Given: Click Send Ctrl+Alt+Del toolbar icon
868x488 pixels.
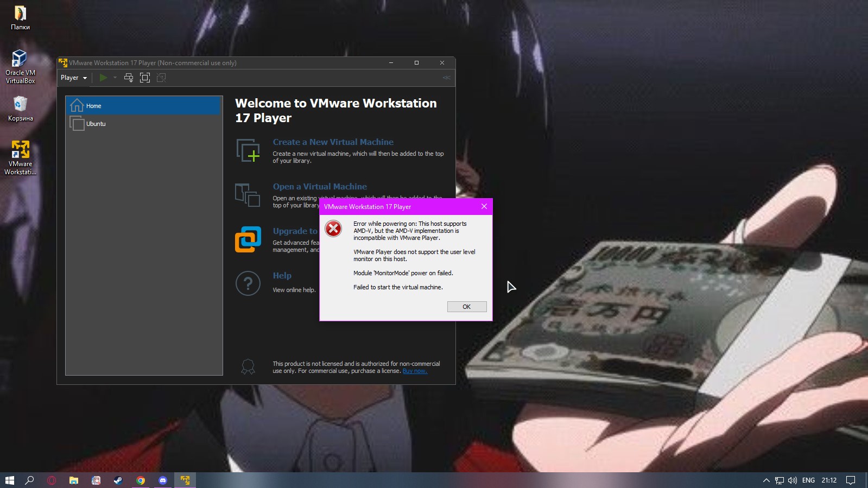Looking at the screenshot, I should (129, 78).
